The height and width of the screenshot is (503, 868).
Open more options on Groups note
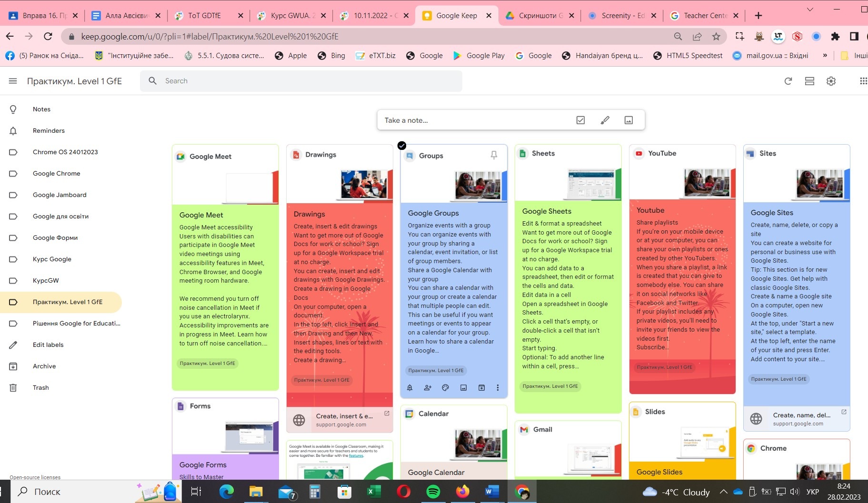click(x=498, y=388)
